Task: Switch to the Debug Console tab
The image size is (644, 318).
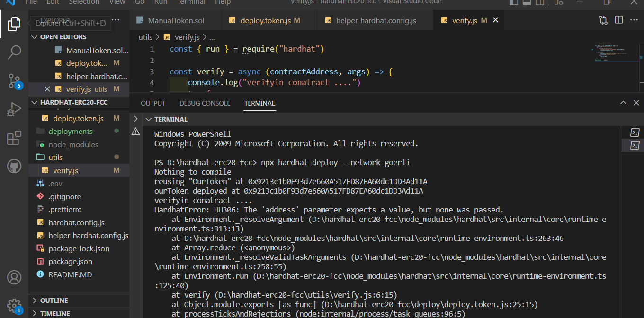Action: pyautogui.click(x=205, y=103)
